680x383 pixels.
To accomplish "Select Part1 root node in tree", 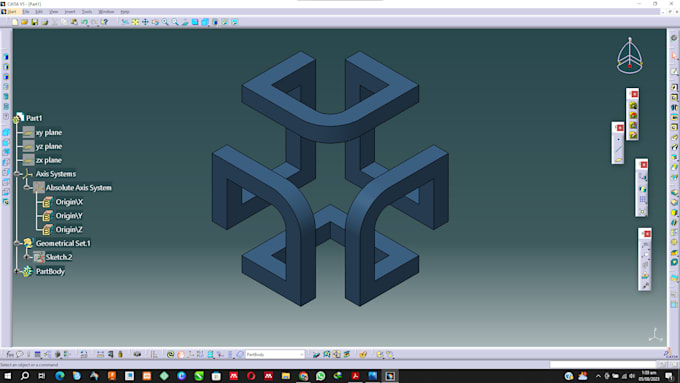I will point(34,118).
